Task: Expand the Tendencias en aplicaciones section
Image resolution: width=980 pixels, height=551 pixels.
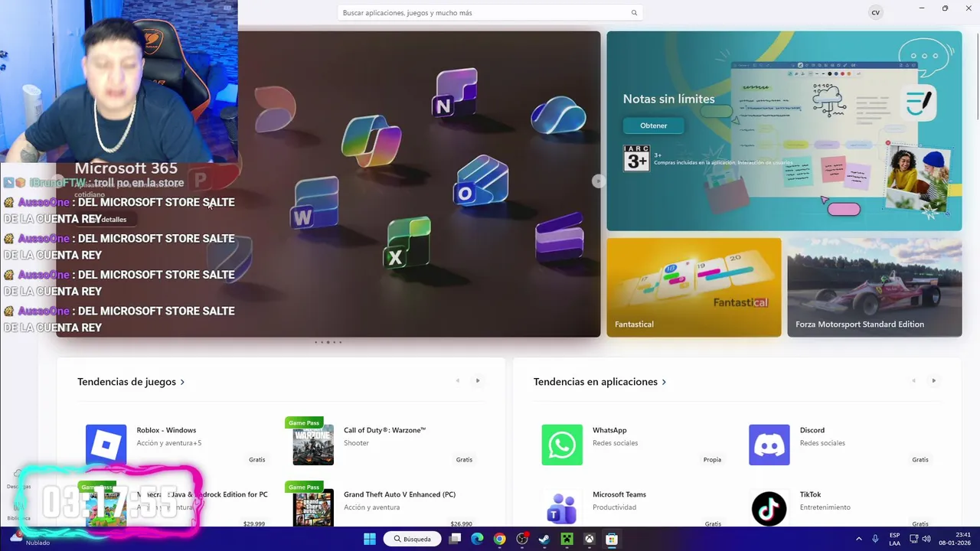Action: (599, 381)
